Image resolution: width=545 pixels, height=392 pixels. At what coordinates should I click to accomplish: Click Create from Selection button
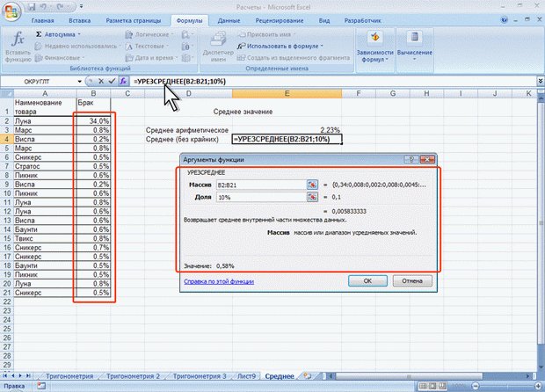pyautogui.click(x=294, y=58)
